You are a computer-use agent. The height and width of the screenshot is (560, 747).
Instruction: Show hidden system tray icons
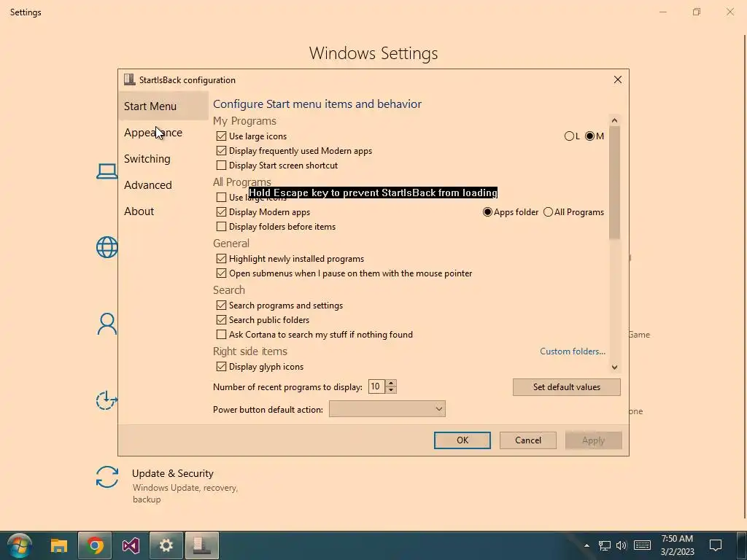point(587,545)
